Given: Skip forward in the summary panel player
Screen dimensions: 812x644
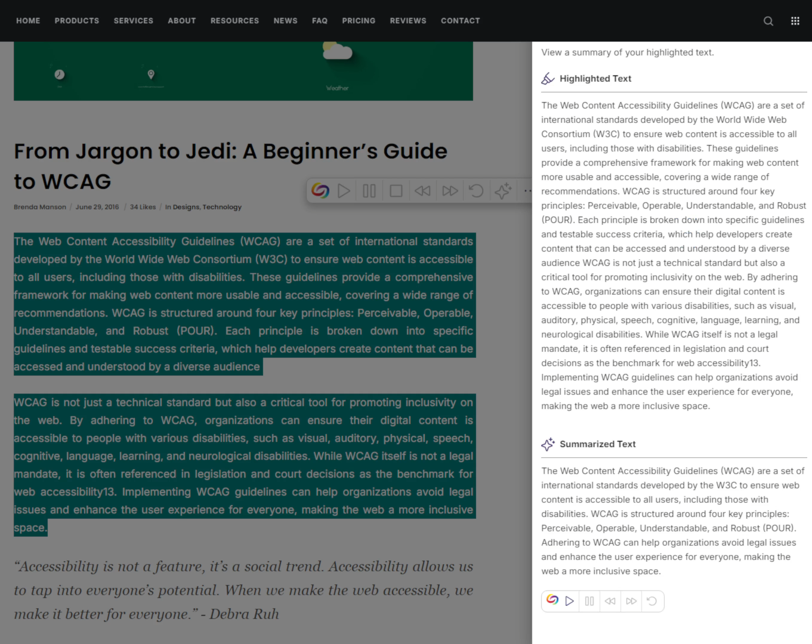Looking at the screenshot, I should 631,601.
